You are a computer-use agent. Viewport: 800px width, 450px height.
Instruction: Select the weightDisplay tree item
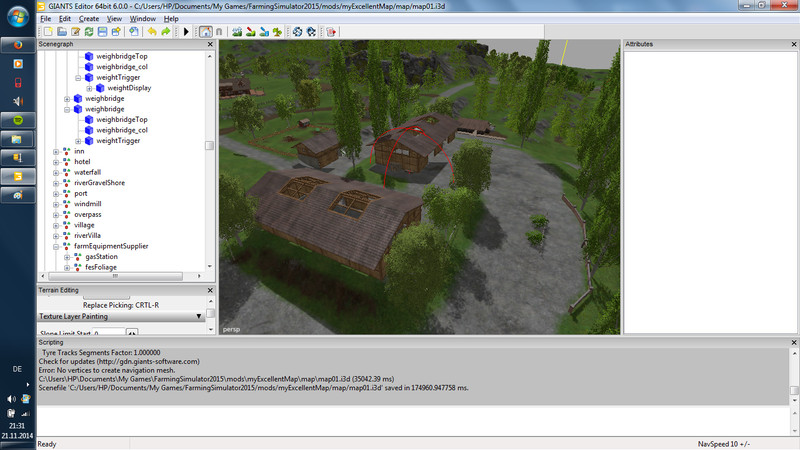129,88
